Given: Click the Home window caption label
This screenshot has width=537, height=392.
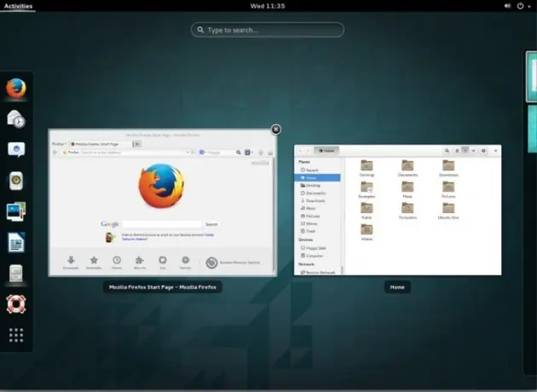Looking at the screenshot, I should pyautogui.click(x=397, y=287).
